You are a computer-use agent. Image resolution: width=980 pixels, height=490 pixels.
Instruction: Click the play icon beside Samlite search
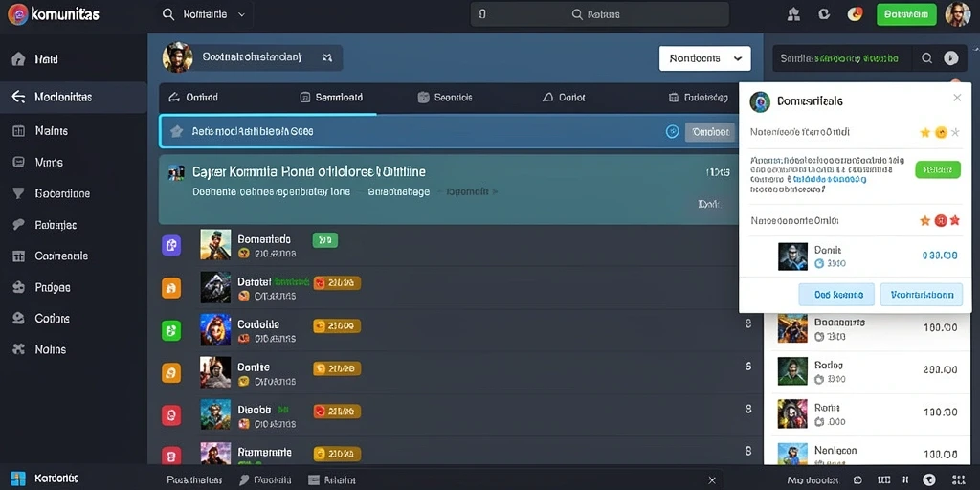pos(950,58)
